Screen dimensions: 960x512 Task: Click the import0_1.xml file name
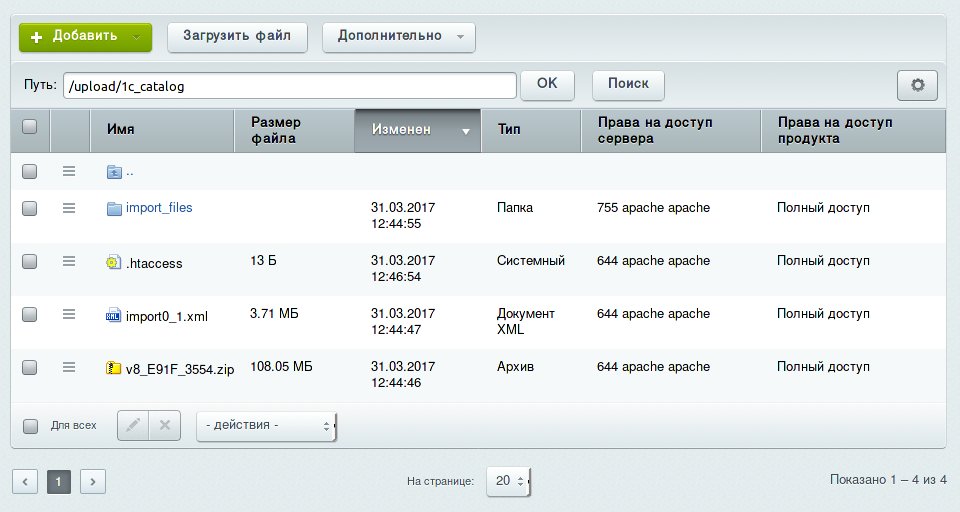point(167,317)
